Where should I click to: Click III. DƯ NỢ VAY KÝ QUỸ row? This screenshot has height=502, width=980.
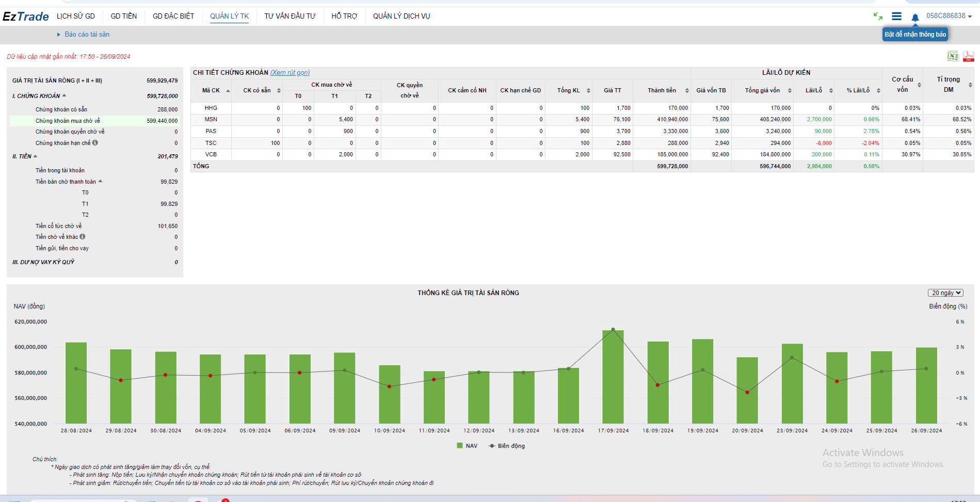95,262
